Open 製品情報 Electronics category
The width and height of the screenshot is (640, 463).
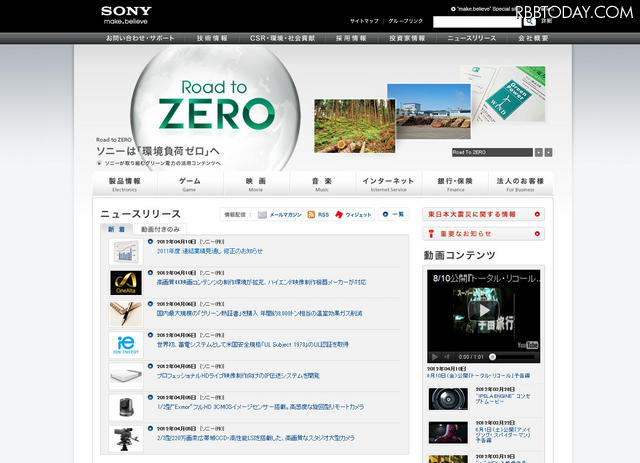click(124, 184)
